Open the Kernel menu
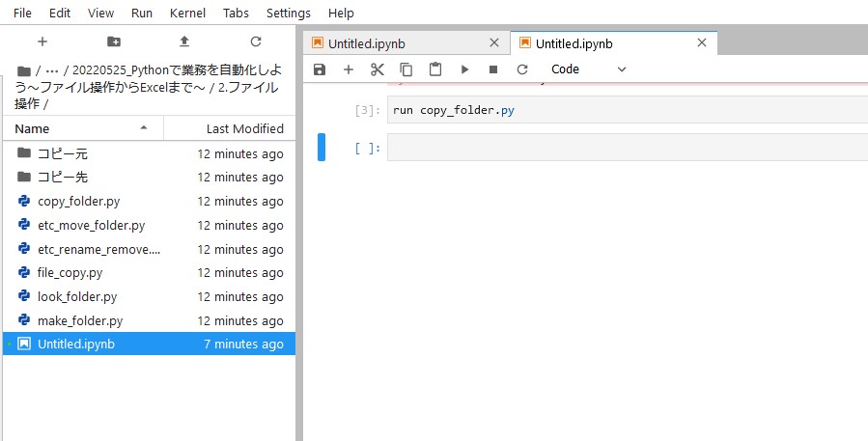The image size is (868, 441). (x=187, y=13)
